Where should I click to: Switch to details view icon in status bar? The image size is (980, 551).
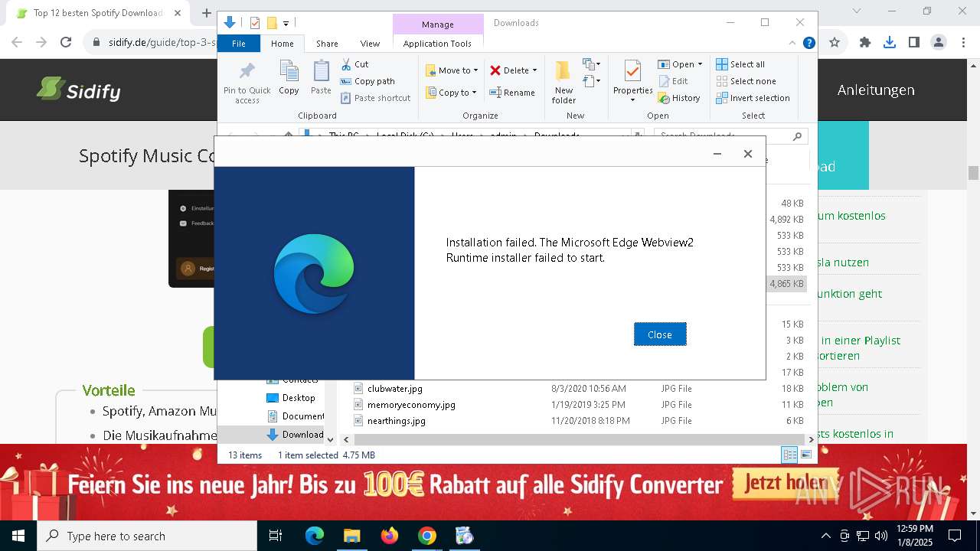point(789,455)
